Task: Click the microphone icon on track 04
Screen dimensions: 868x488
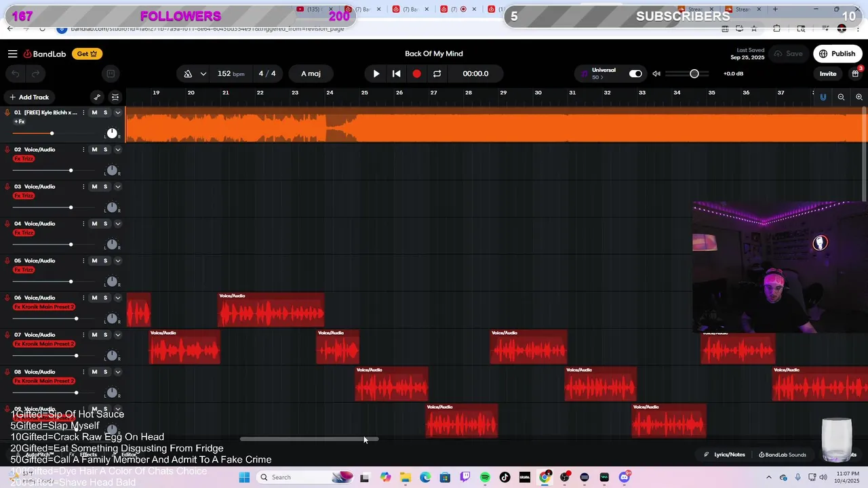Action: pos(7,224)
